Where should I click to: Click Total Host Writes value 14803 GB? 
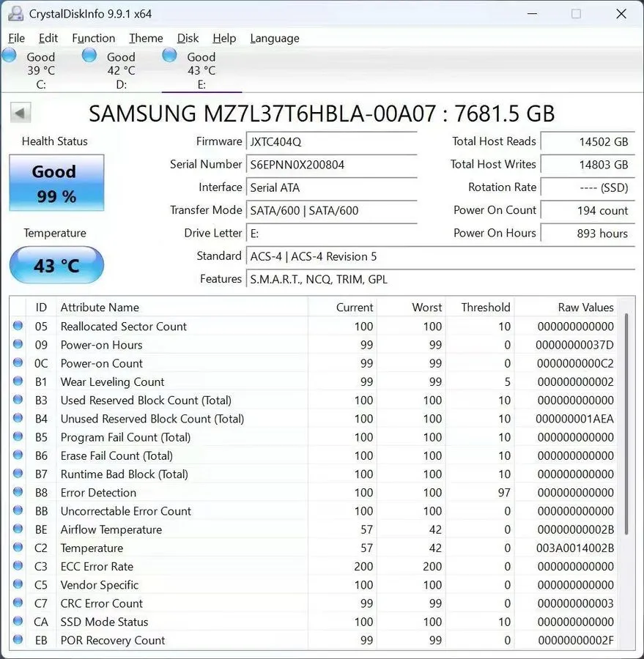pyautogui.click(x=588, y=164)
